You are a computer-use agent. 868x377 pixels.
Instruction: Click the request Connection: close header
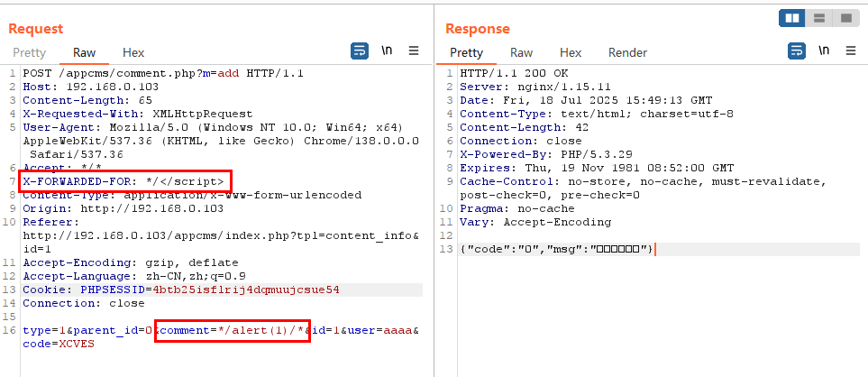tap(84, 303)
